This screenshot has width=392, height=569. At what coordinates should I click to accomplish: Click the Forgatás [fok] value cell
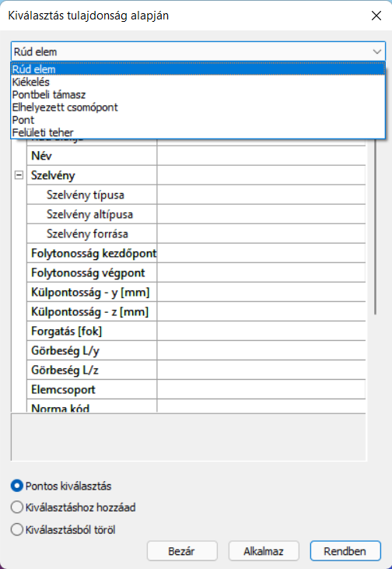[x=261, y=331]
